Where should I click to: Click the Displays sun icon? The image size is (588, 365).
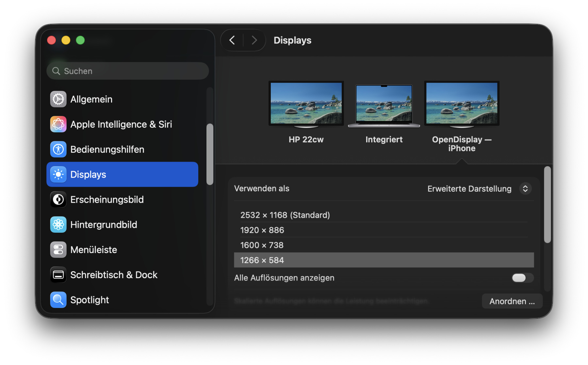(x=58, y=174)
